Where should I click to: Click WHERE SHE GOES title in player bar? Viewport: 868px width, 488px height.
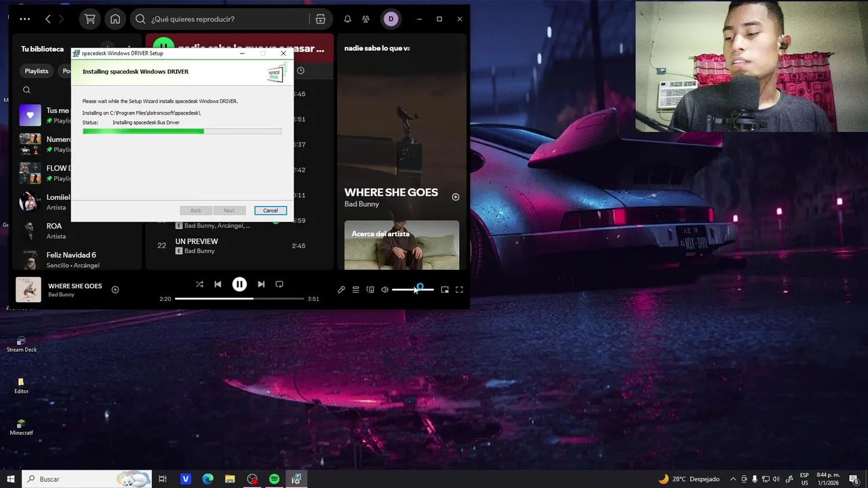75,286
